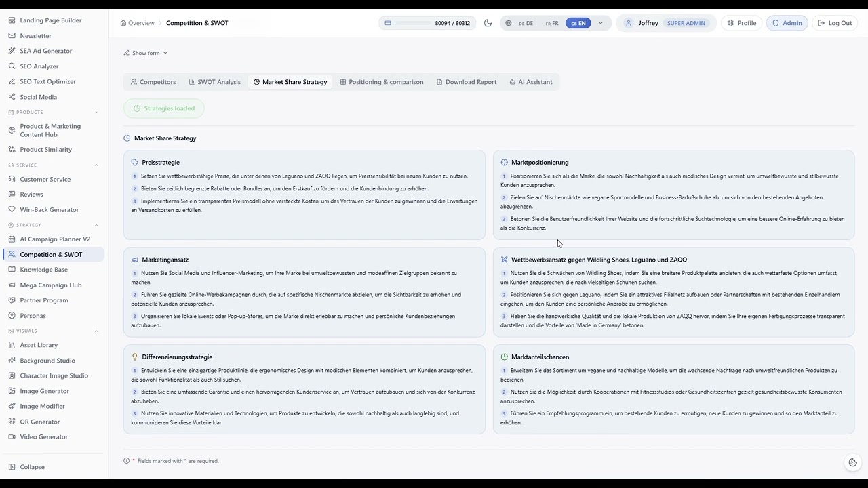Screen dimensions: 868x488
Task: Click the Character Image Studio icon
Action: pyautogui.click(x=12, y=375)
